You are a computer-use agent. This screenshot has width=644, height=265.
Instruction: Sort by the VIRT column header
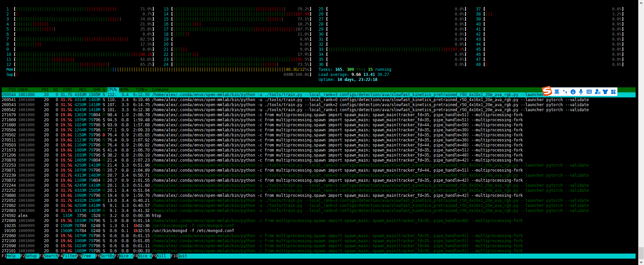[67, 90]
